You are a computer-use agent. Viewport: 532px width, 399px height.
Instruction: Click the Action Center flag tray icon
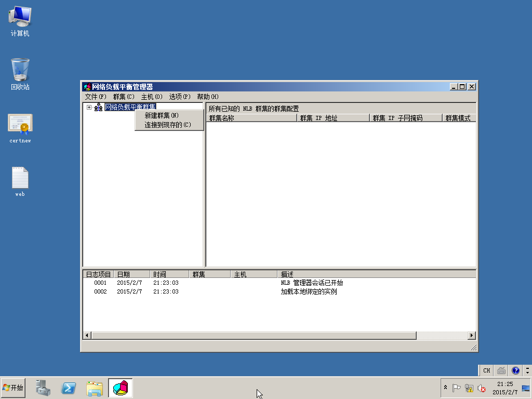click(457, 388)
